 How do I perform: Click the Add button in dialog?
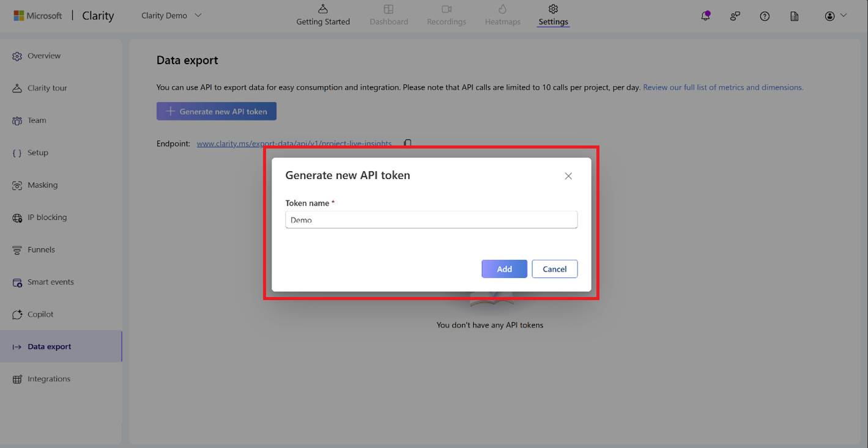point(504,269)
